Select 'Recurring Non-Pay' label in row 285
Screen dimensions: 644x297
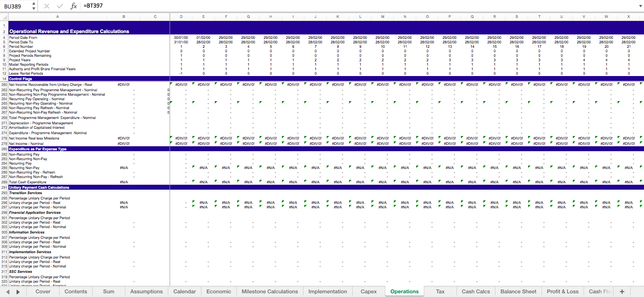point(24,168)
